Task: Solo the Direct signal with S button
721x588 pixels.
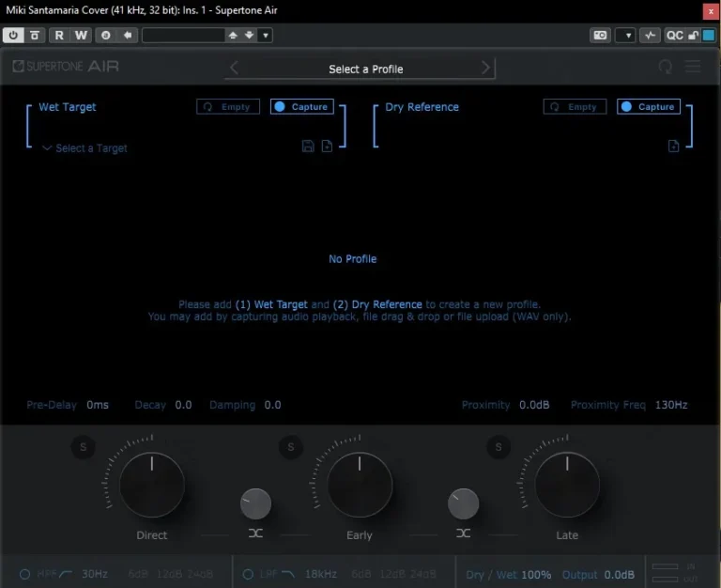Action: [x=83, y=448]
